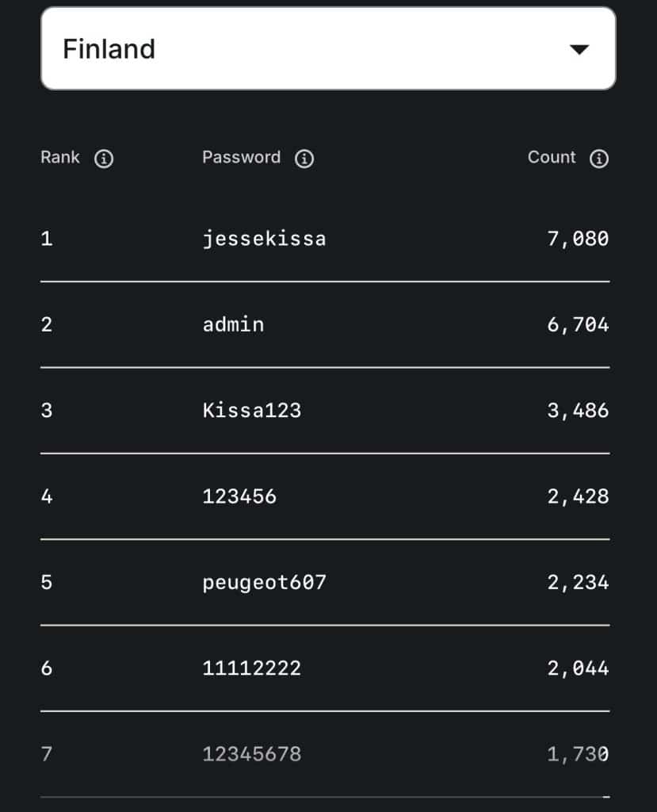The image size is (657, 812).
Task: Click the Count column header
Action: tap(552, 158)
